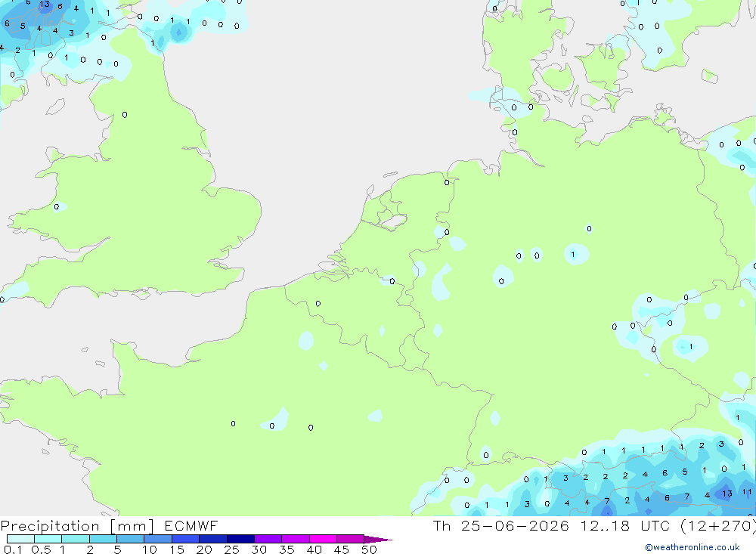Pick the 10–15 mm blue legend swatch
The image size is (756, 554).
click(x=158, y=539)
